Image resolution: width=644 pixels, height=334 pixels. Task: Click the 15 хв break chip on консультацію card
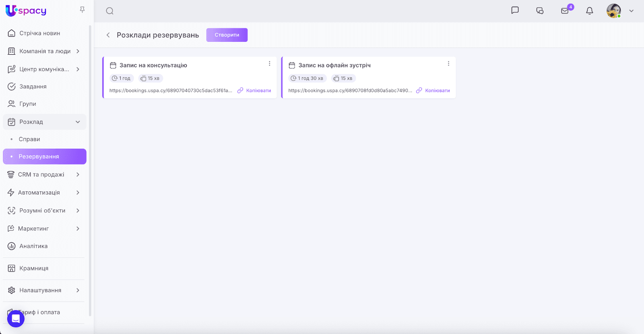click(x=150, y=78)
